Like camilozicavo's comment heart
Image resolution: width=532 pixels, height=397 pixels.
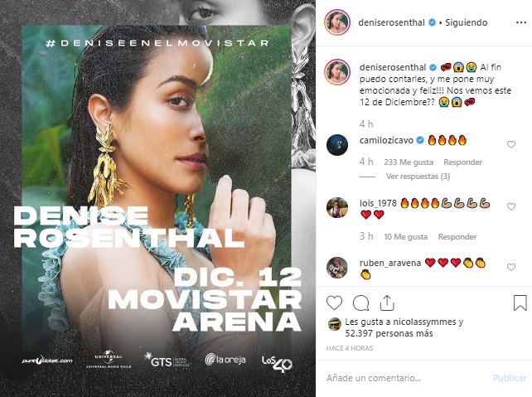(511, 144)
